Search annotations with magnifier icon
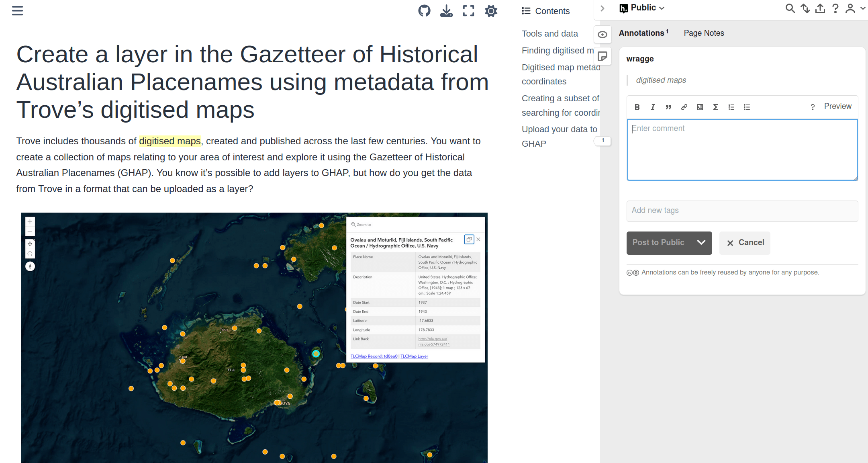 790,8
